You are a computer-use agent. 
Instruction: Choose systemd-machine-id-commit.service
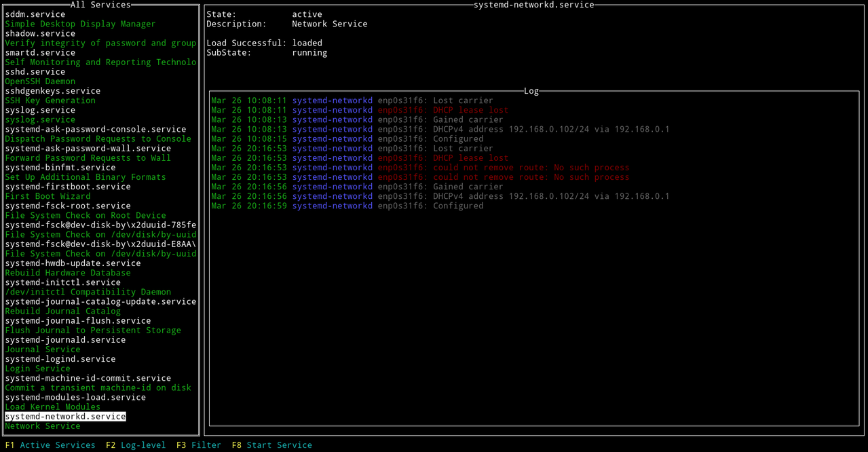(88, 378)
